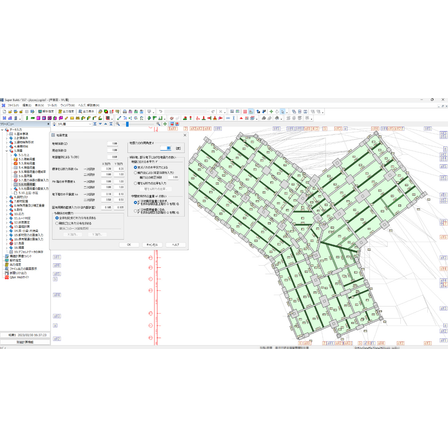Click the printer icon in top toolbar
Screen dimensions: 448x448
(125, 112)
